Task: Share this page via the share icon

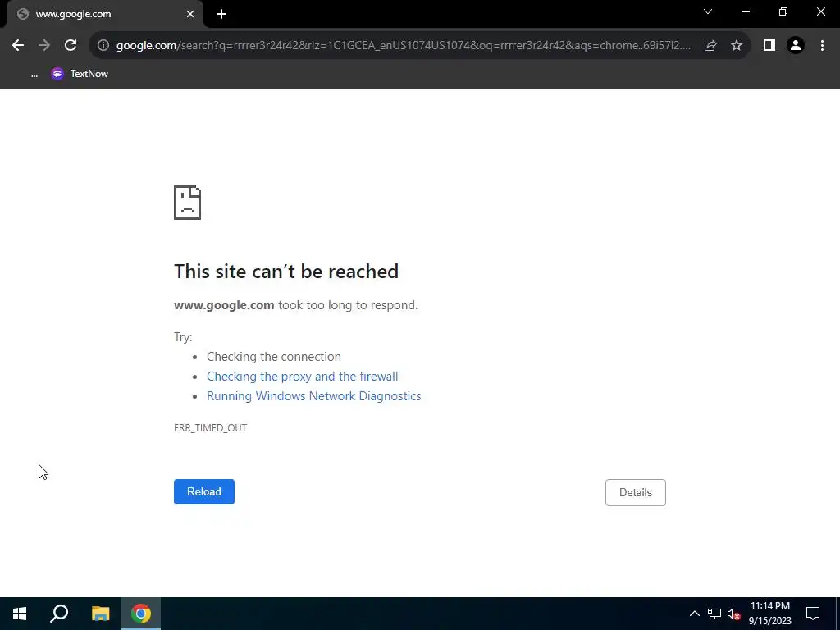Action: pyautogui.click(x=710, y=46)
